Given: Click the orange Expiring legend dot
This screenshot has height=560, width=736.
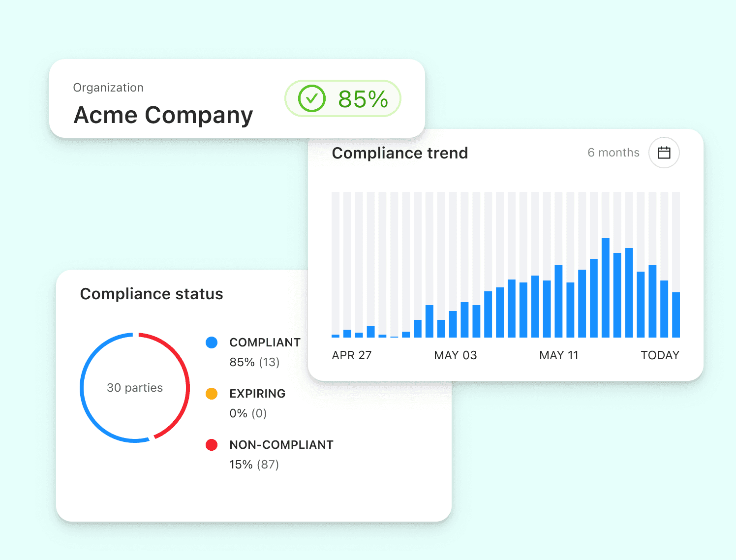Looking at the screenshot, I should (x=212, y=394).
